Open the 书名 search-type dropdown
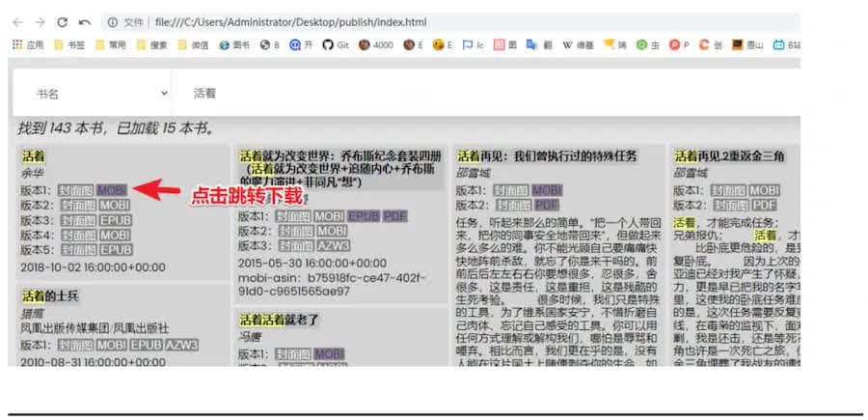This screenshot has width=868, height=420. (x=92, y=93)
